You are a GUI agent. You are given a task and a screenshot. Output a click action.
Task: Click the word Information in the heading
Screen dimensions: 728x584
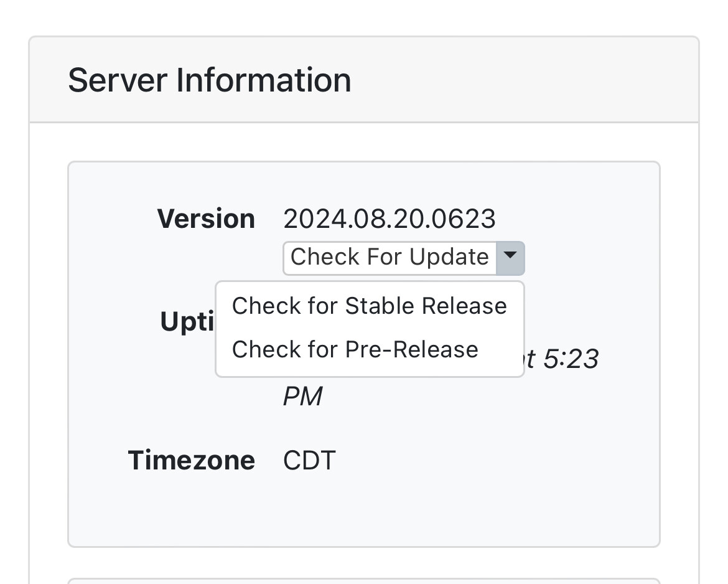[x=264, y=80]
